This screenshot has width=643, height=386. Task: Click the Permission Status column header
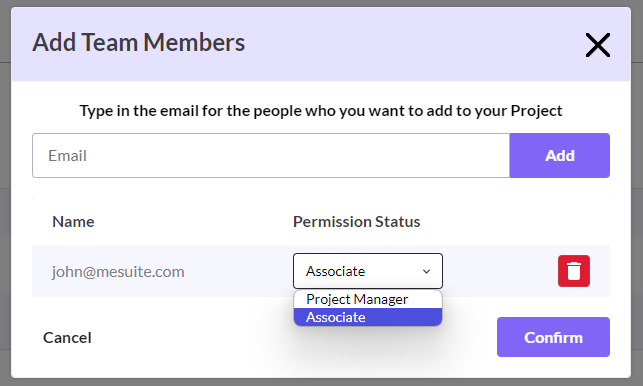356,222
